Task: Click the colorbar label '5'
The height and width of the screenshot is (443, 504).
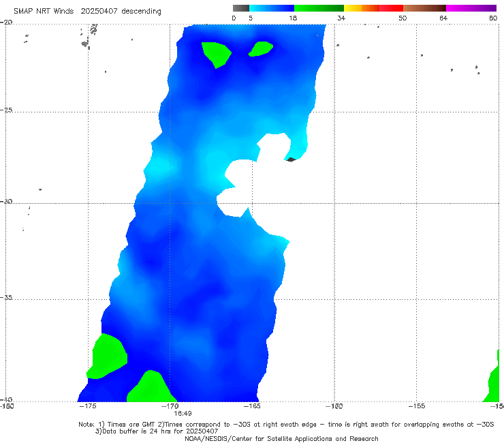Action: coord(251,18)
